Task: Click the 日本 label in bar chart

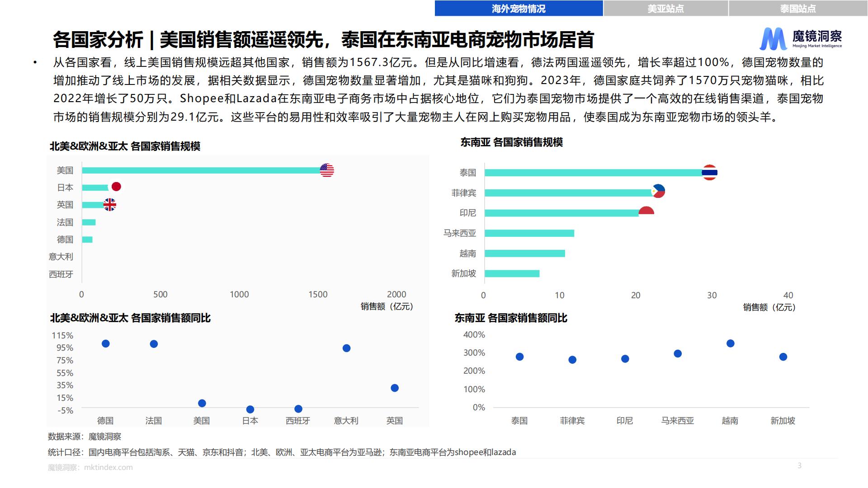Action: [65, 188]
